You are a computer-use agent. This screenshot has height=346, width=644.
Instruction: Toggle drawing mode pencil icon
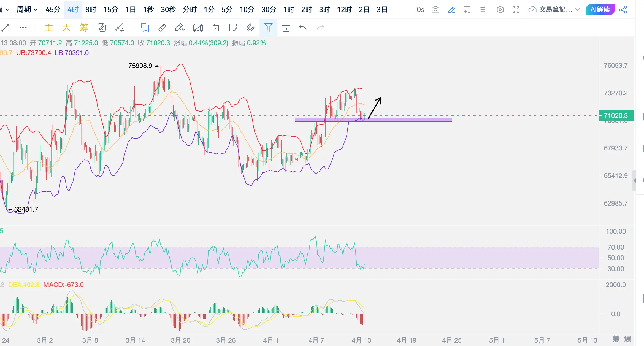pyautogui.click(x=451, y=10)
